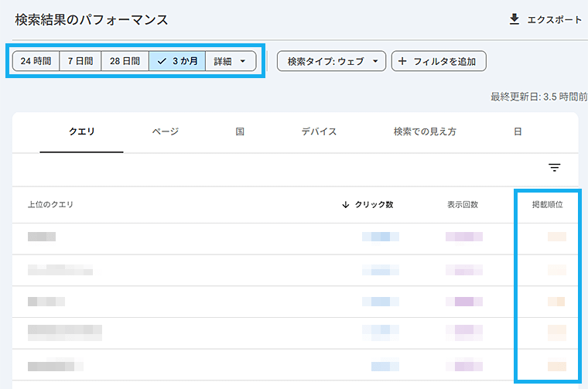Viewport: 588px width, 389px height.
Task: Sort by 掲載順位 column header
Action: click(x=547, y=205)
